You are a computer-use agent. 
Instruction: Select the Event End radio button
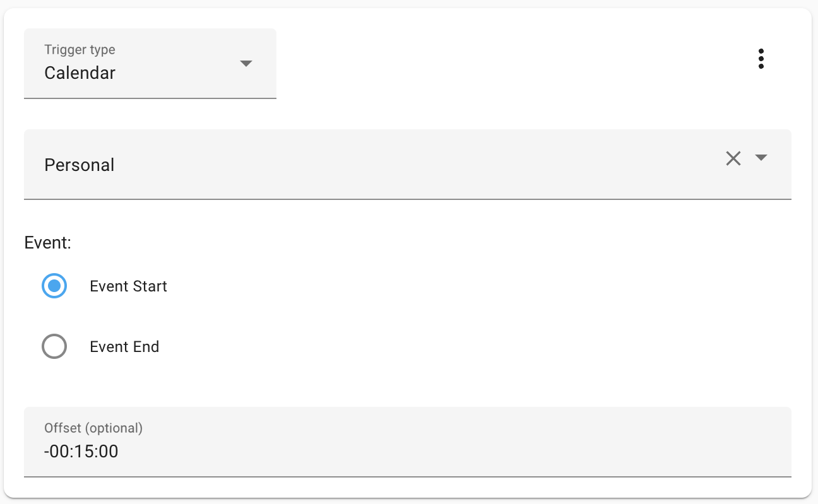pos(54,346)
